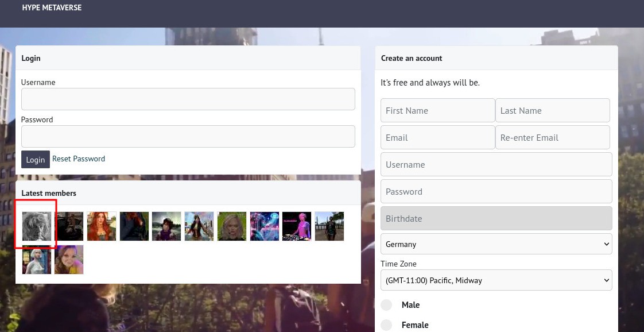Open the Germany country dropdown
644x332 pixels.
(x=496, y=244)
